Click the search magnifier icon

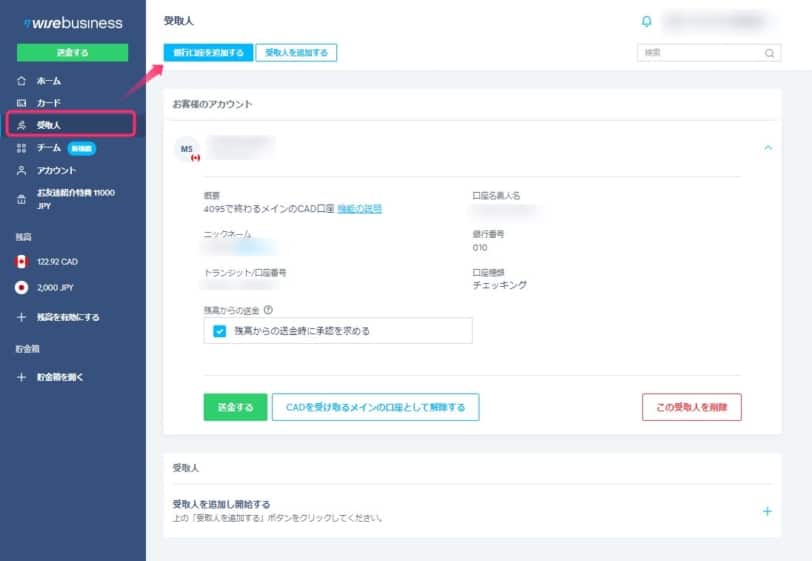point(770,53)
